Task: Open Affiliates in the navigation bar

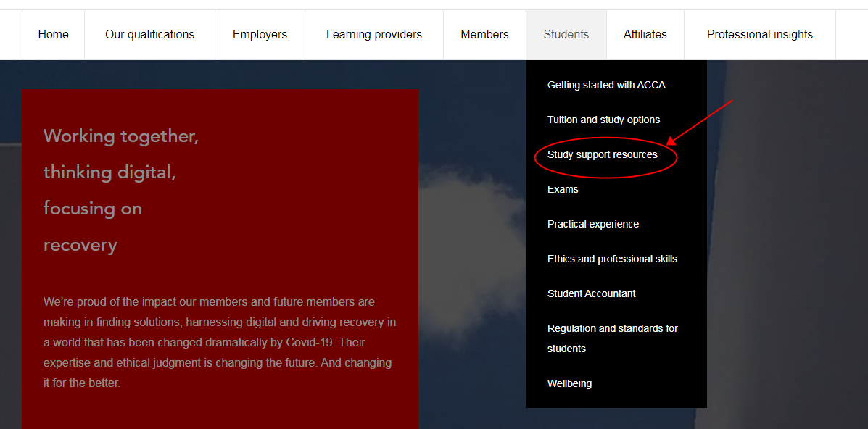Action: (645, 35)
